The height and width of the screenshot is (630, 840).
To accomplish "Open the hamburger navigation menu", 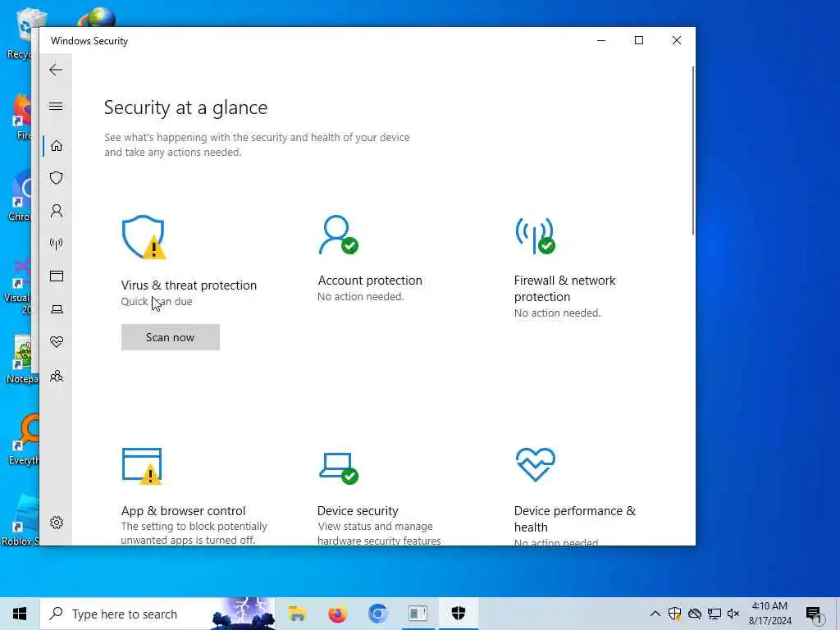I will point(56,106).
